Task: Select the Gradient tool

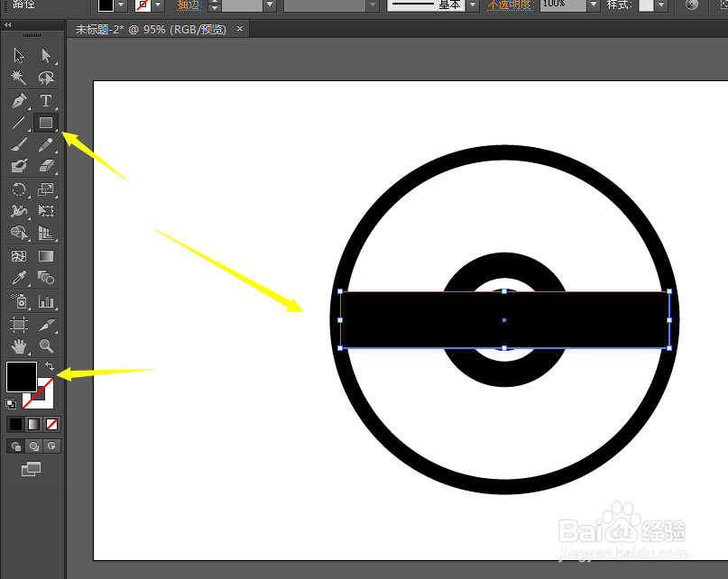Action: [x=46, y=256]
